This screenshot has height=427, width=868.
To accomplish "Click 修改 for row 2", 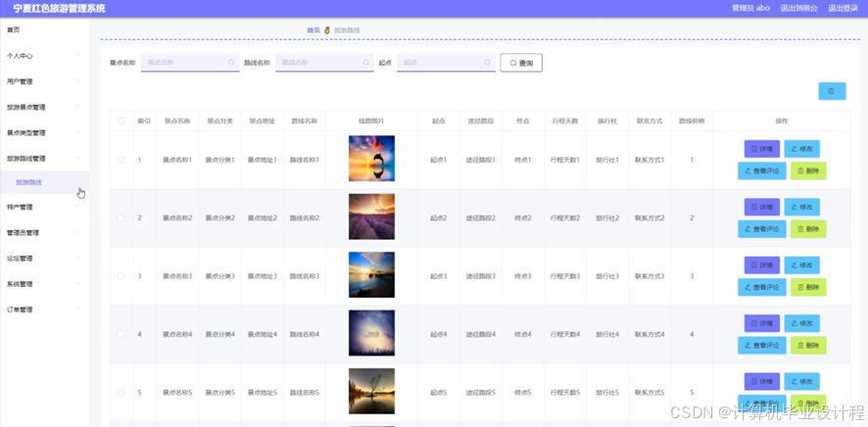I will pos(801,207).
